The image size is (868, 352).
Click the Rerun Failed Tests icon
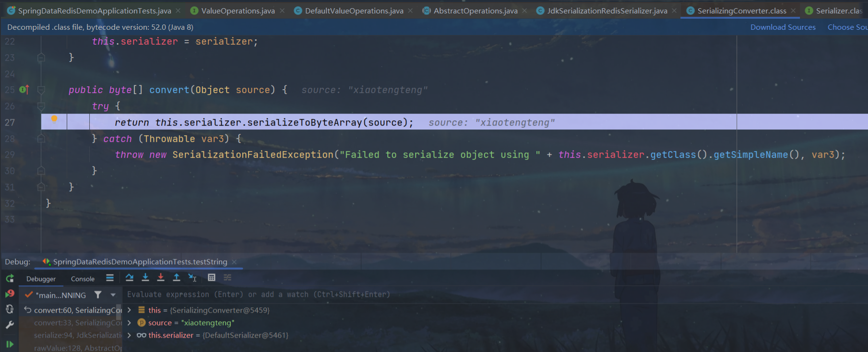(10, 293)
